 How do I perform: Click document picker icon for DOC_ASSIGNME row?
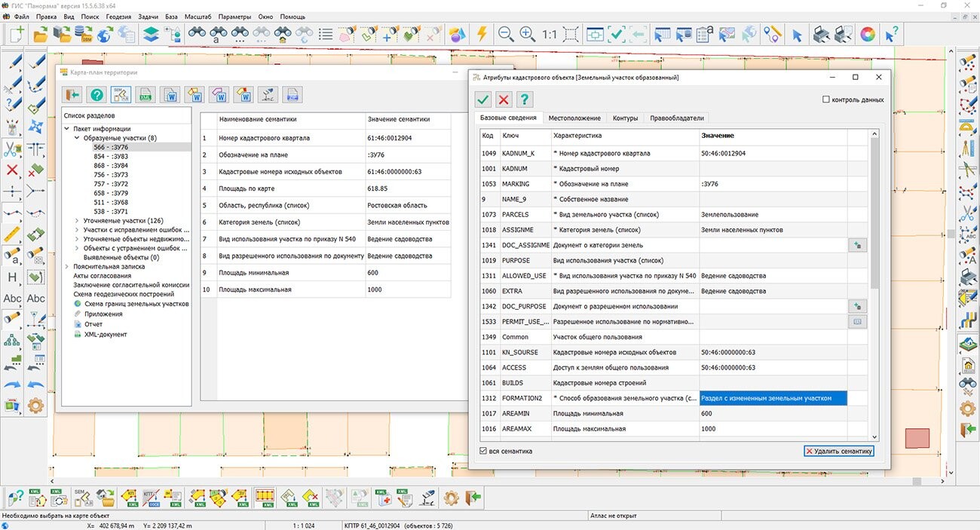[857, 245]
